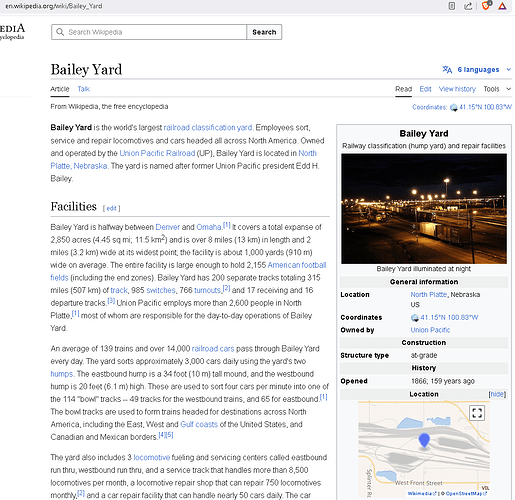The image size is (515, 500).
Task: Click the globe icon beside top coordinates
Action: [453, 108]
